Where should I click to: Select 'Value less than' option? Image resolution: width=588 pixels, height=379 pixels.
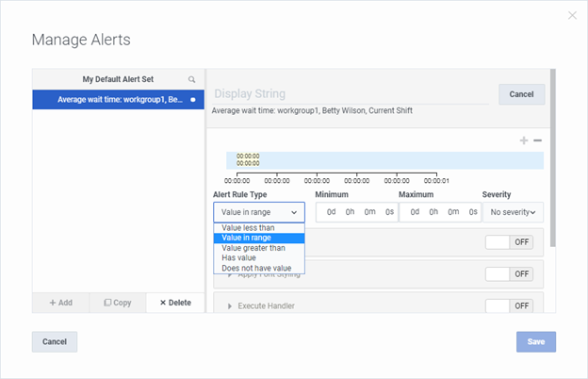click(x=248, y=227)
